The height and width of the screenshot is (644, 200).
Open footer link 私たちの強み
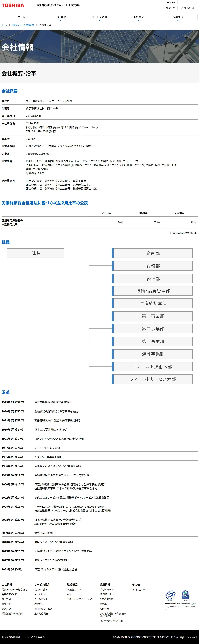click(x=41, y=590)
